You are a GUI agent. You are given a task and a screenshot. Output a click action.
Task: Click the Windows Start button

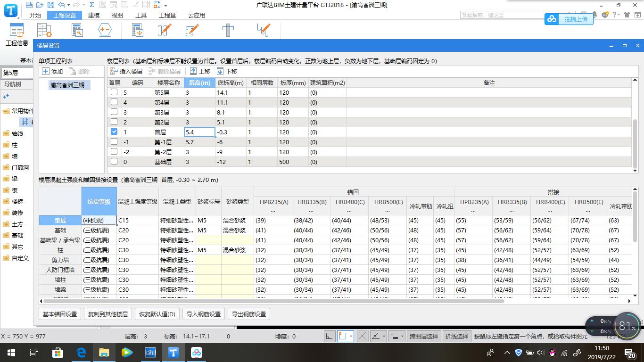[11, 352]
